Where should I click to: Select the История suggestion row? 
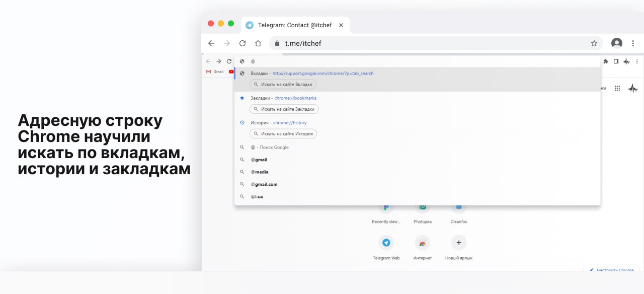(417, 128)
